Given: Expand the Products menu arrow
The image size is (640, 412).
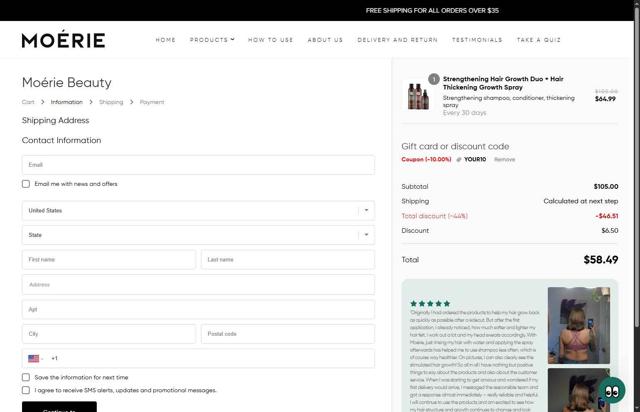Looking at the screenshot, I should coord(233,40).
